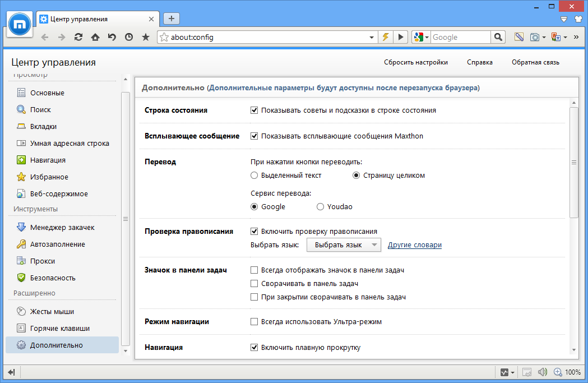This screenshot has height=383, width=588.
Task: Choose 'Выделенный текст' translate option
Action: [254, 175]
